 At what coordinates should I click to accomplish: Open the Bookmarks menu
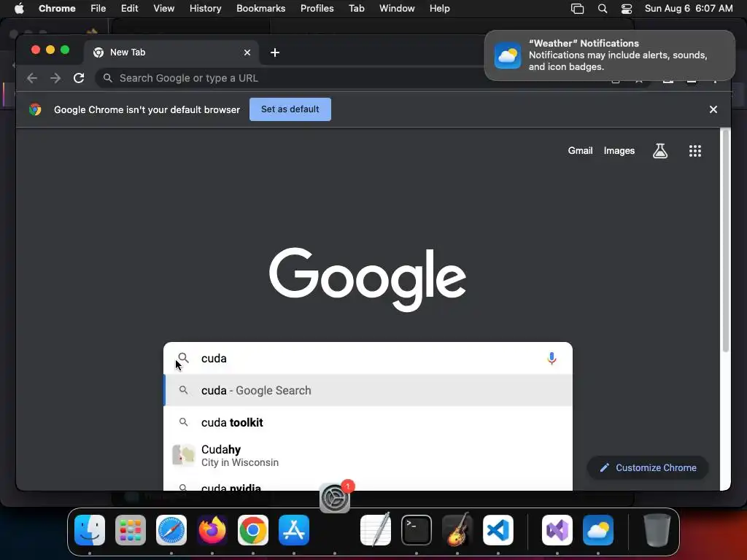pyautogui.click(x=261, y=9)
